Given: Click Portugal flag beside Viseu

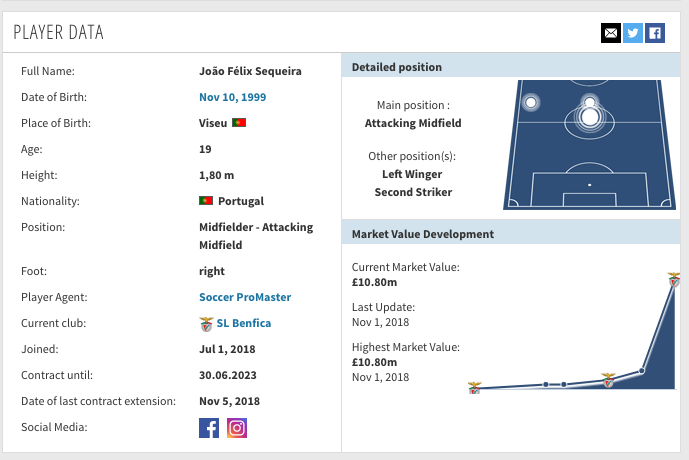Looking at the screenshot, I should pyautogui.click(x=239, y=123).
